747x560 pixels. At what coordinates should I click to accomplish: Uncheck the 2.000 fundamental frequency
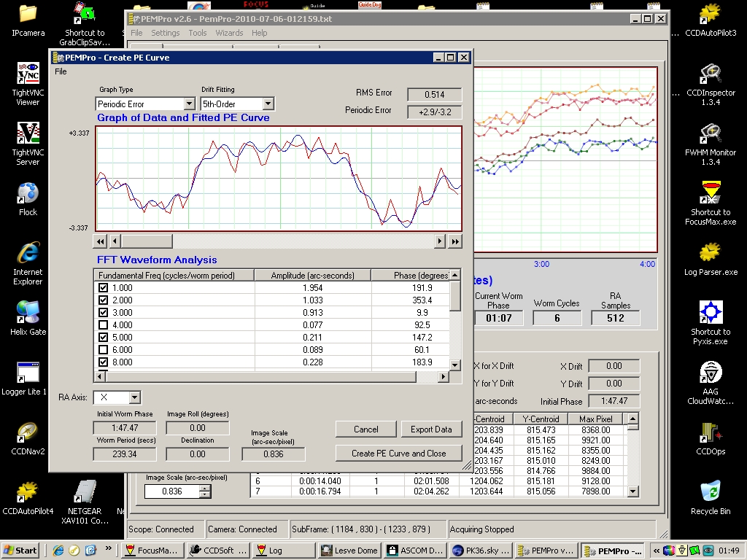[103, 300]
